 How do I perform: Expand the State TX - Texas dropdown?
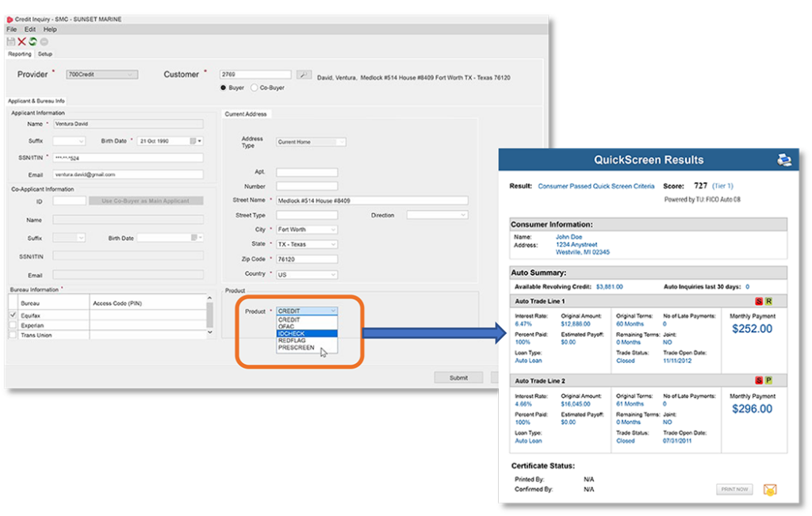tap(307, 244)
